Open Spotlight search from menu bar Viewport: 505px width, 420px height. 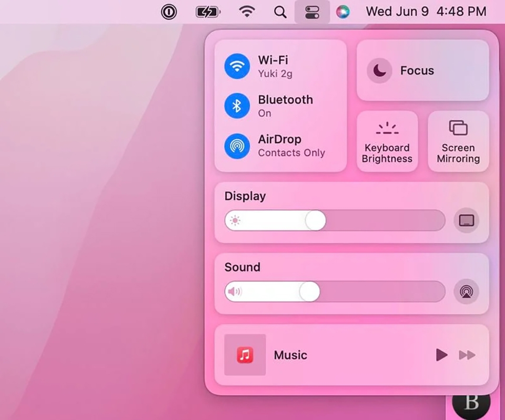[280, 11]
